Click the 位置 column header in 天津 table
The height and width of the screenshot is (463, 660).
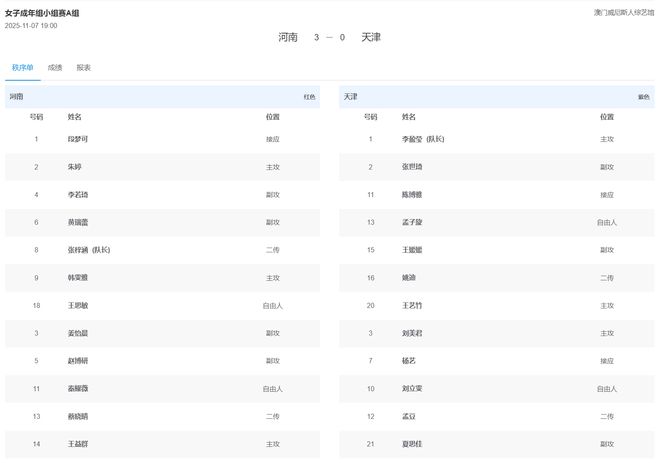click(x=607, y=117)
